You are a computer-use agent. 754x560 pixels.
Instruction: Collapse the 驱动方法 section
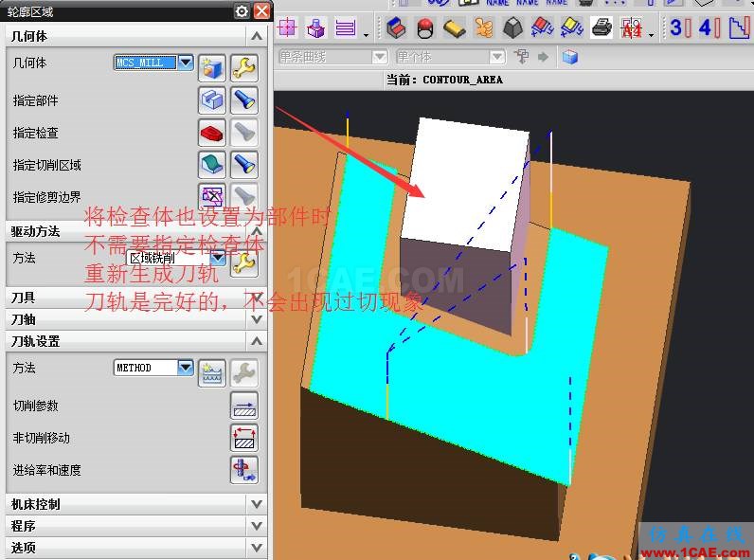click(x=257, y=231)
